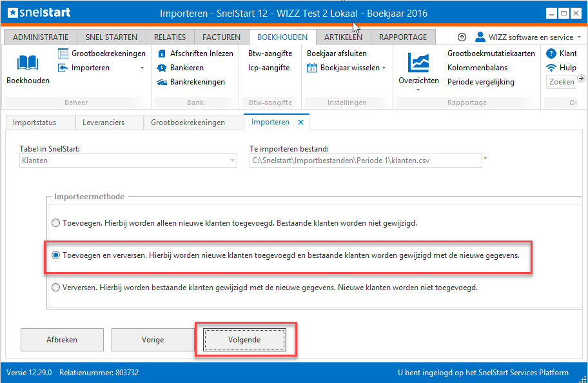Select the Toevoegen import method
This screenshot has height=383, width=588.
tap(56, 223)
